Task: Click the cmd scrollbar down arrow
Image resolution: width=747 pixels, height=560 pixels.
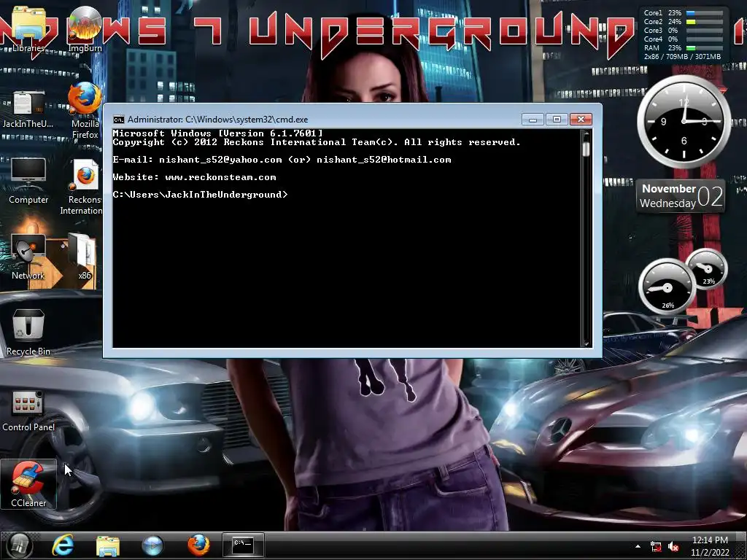Action: click(586, 343)
